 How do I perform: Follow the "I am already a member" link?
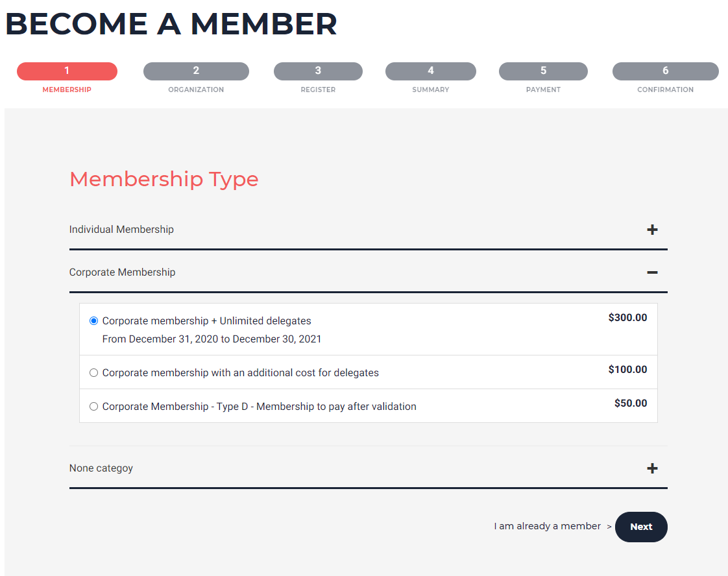[x=547, y=526]
